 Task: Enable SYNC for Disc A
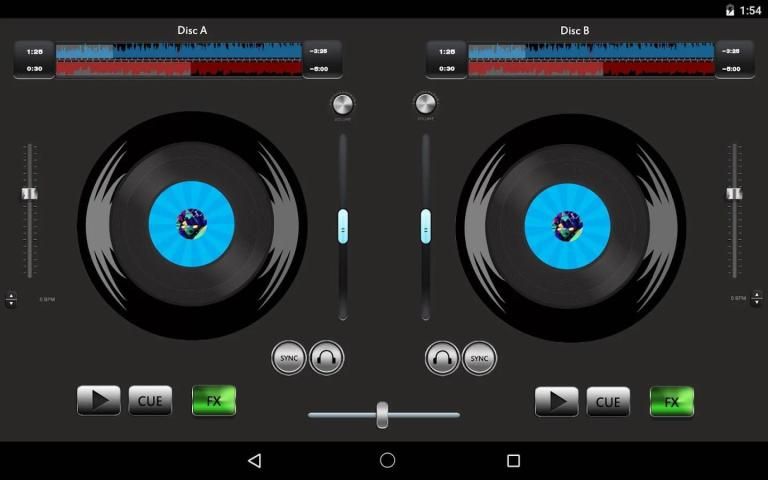[289, 357]
